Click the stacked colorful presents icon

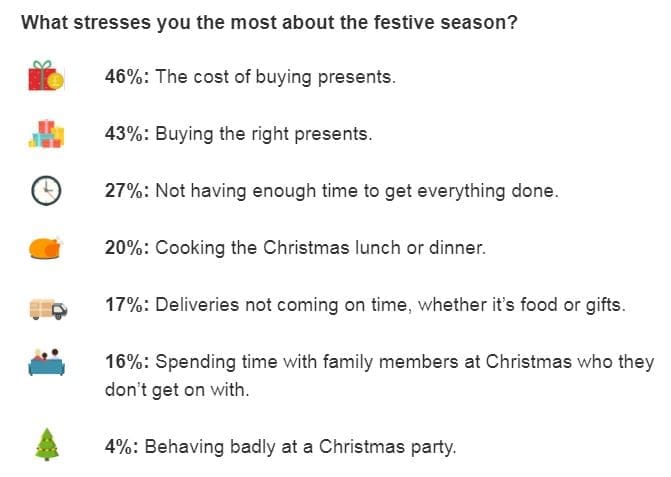46,133
